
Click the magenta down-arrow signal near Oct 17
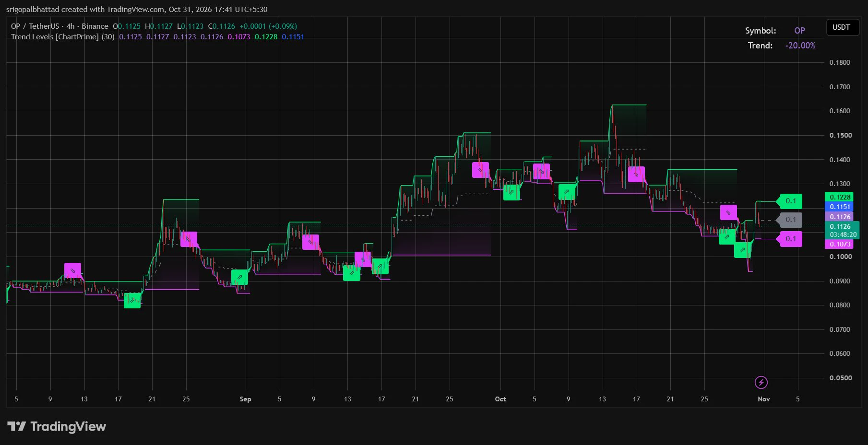(x=636, y=175)
